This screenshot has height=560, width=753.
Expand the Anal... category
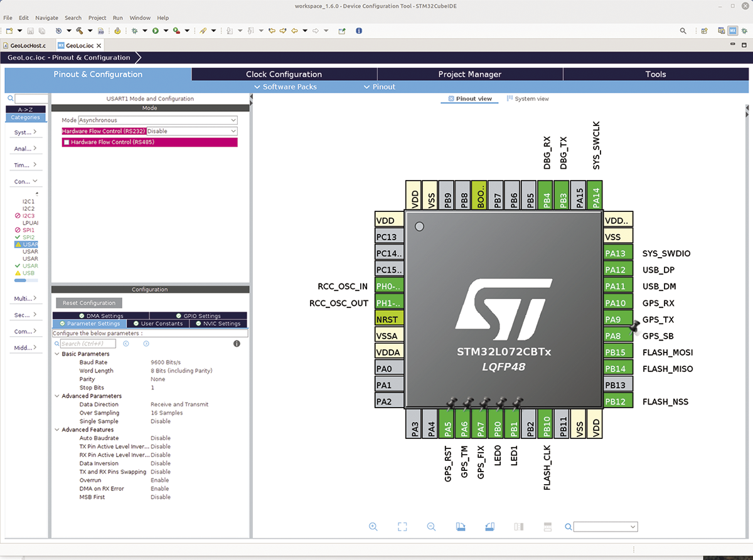25,149
